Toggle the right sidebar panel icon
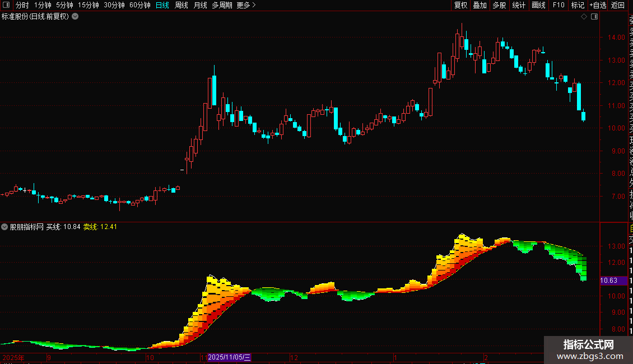Viewport: 633px width, 364px height. pos(594,17)
